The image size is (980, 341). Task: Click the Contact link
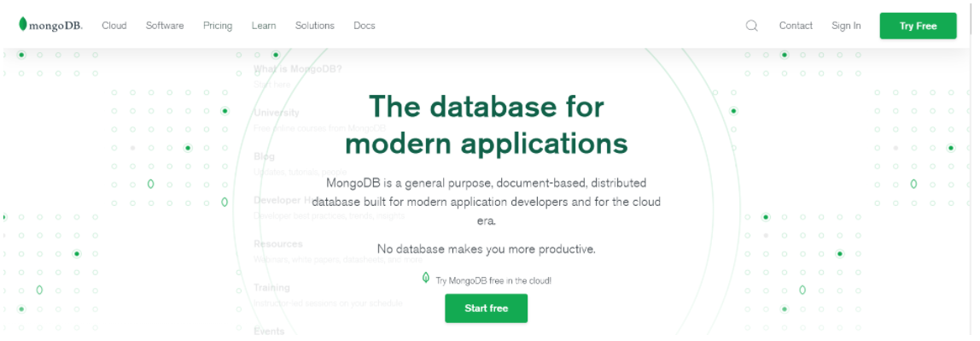click(x=796, y=26)
